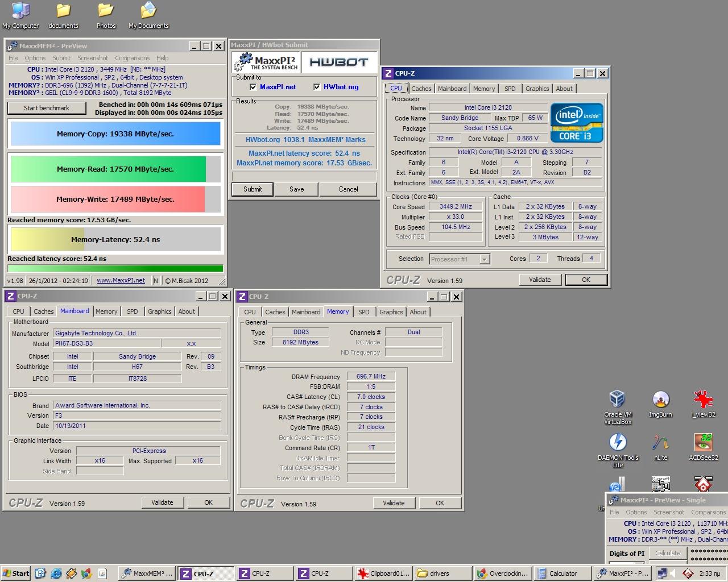Click the Internet Explorer quick launch icon
The height and width of the screenshot is (582, 728).
(56, 573)
